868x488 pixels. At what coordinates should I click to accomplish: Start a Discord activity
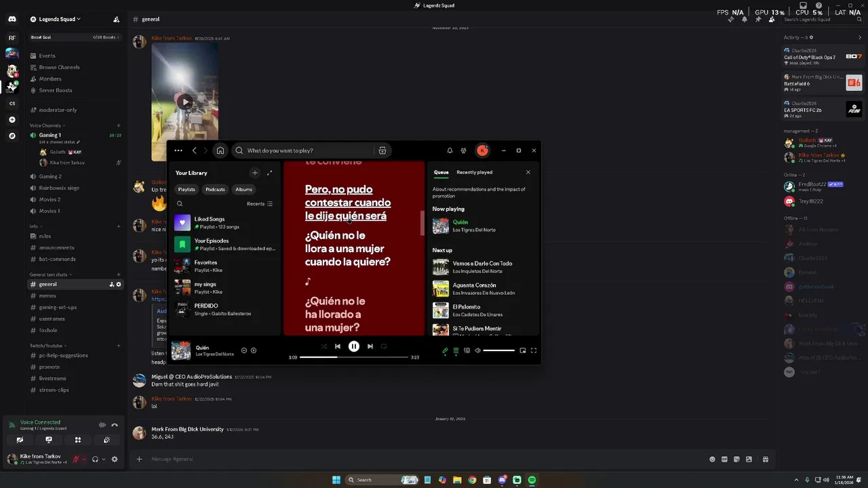(x=78, y=440)
